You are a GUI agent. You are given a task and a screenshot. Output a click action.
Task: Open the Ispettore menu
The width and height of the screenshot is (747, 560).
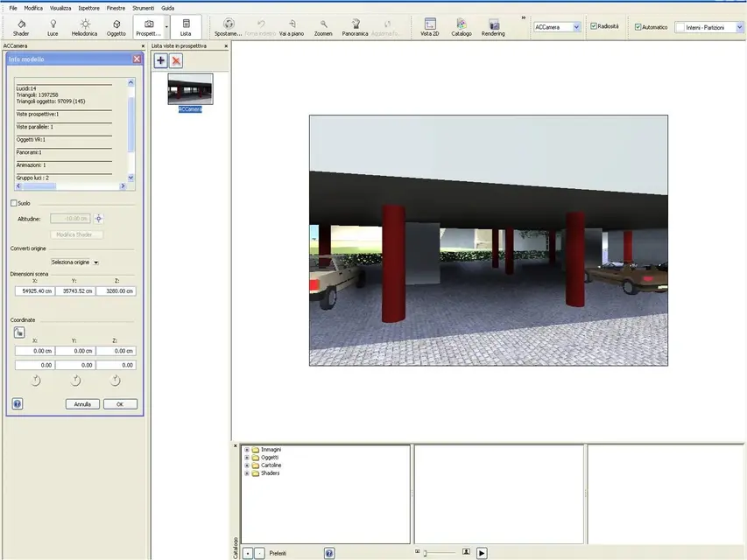tap(88, 8)
